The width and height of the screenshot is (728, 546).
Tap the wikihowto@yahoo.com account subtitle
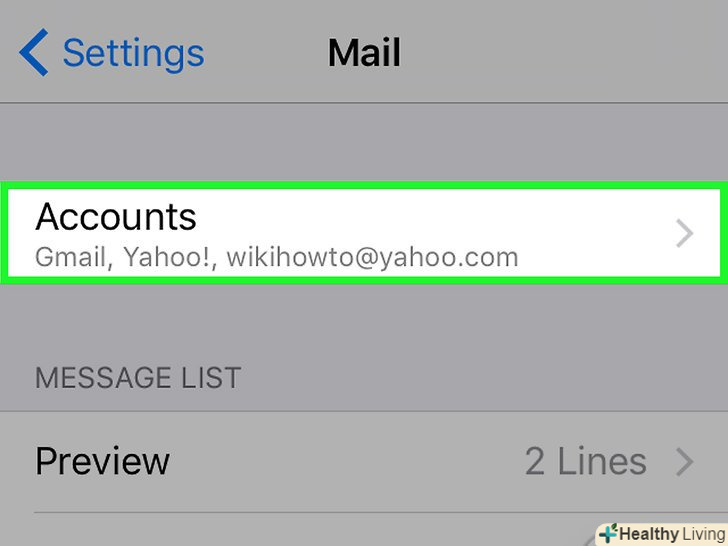[x=372, y=258]
